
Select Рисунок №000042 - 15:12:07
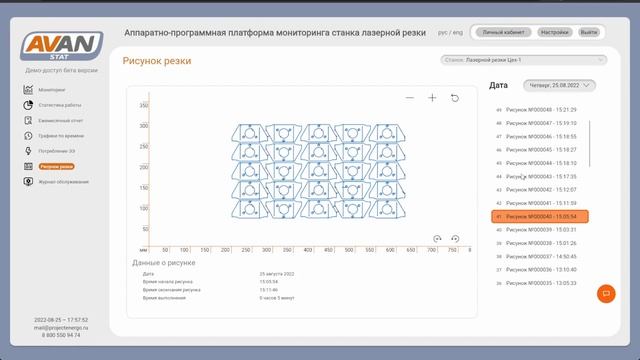coord(540,190)
